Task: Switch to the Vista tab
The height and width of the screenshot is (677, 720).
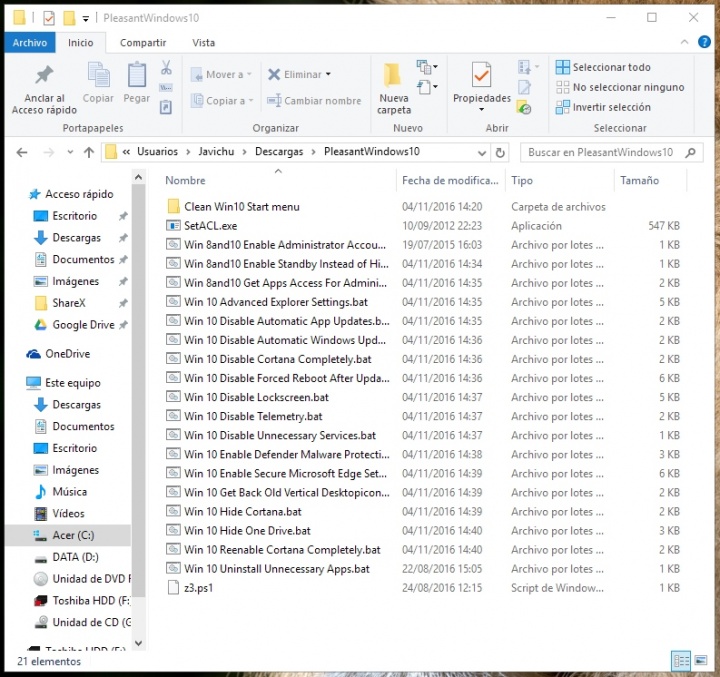Action: pos(203,43)
